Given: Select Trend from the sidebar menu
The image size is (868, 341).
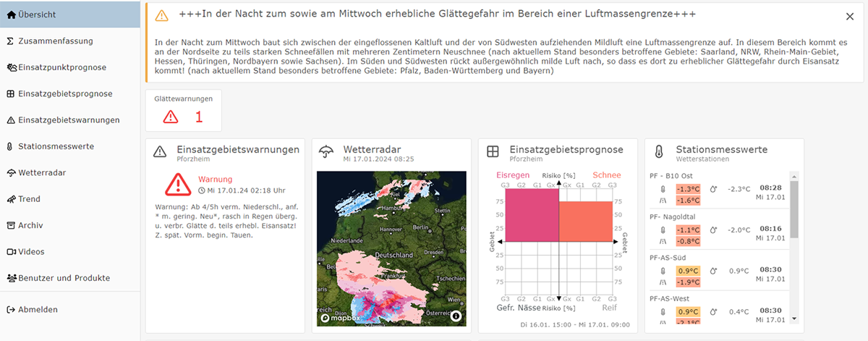Looking at the screenshot, I should (29, 199).
